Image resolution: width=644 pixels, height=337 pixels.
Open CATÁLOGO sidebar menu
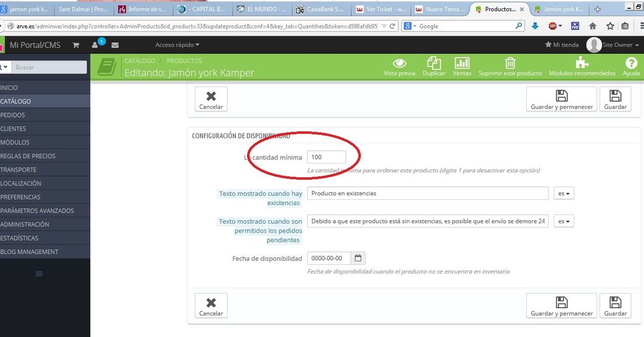pyautogui.click(x=44, y=101)
